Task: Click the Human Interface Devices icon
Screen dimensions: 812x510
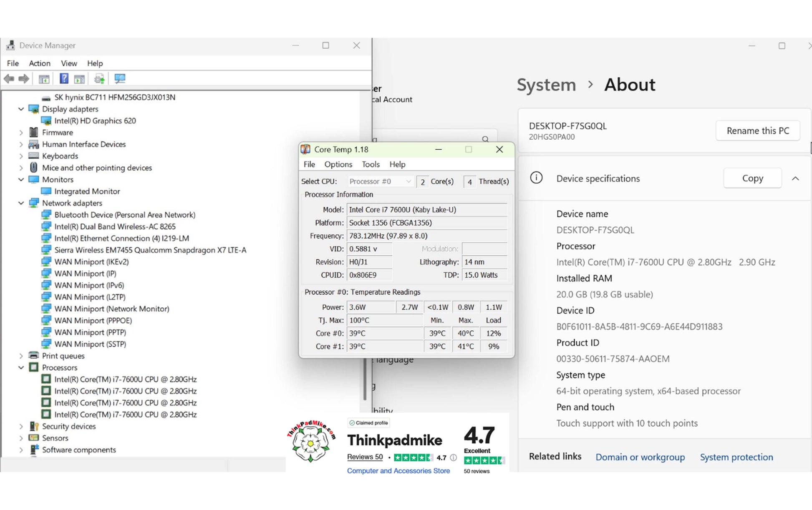Action: click(x=33, y=144)
